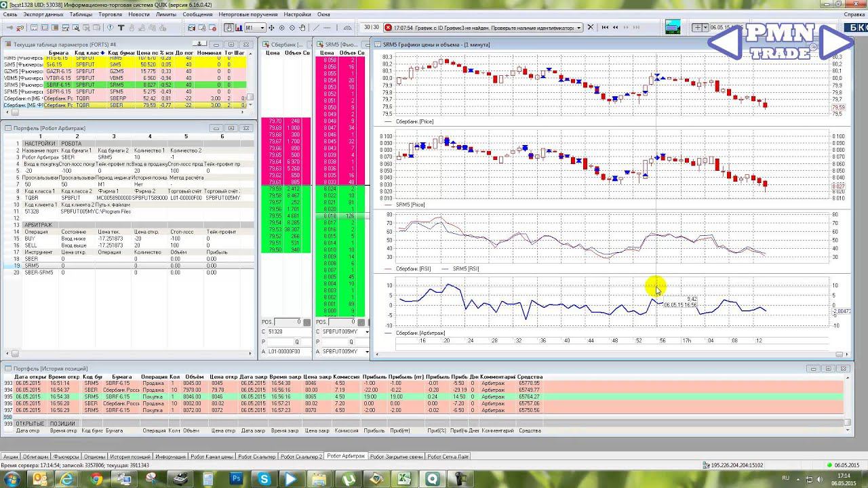The image size is (868, 488).
Task: Open Skype from taskbar
Action: point(264,479)
